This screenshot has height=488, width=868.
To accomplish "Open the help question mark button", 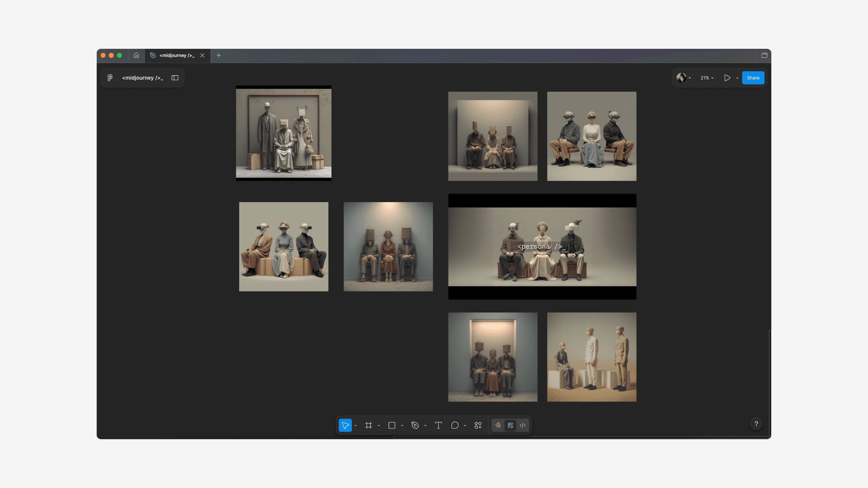I will pyautogui.click(x=756, y=424).
